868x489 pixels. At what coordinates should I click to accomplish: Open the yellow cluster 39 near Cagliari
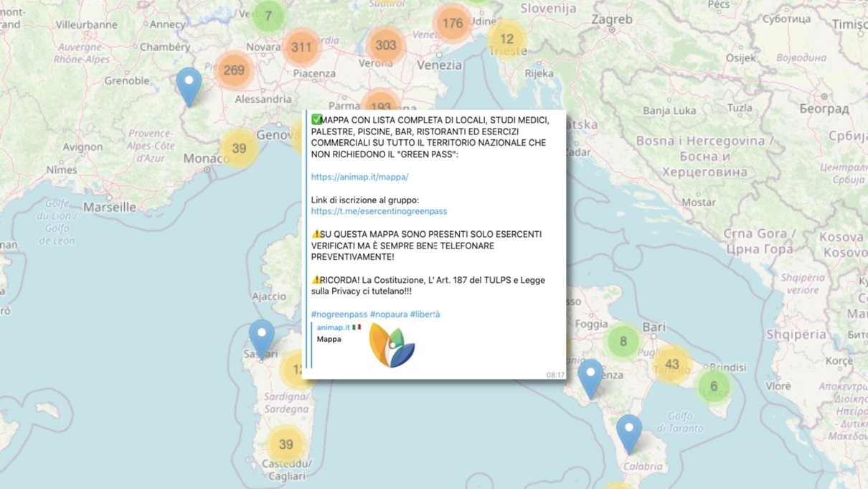286,444
